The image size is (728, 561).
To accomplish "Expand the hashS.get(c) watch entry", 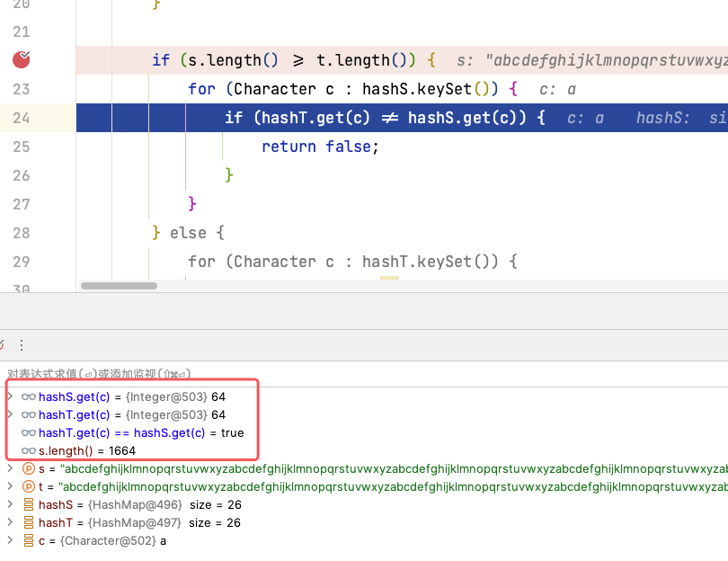I will [x=10, y=396].
